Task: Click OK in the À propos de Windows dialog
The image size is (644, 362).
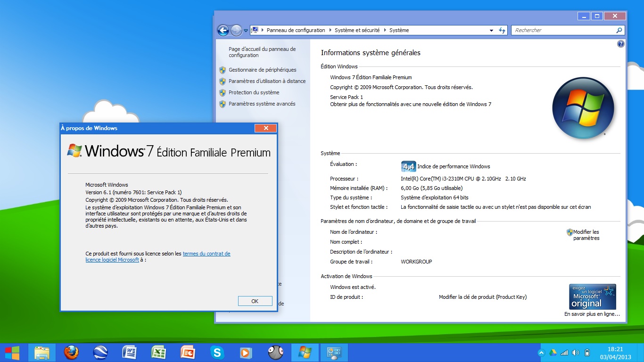Action: click(x=255, y=301)
